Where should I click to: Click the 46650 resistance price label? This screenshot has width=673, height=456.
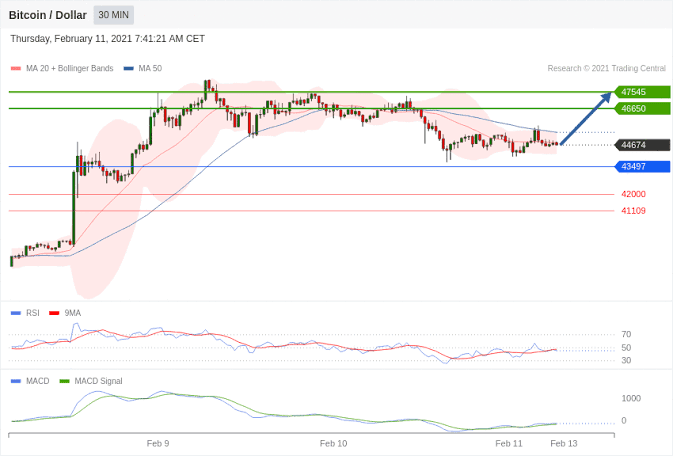[x=642, y=109]
